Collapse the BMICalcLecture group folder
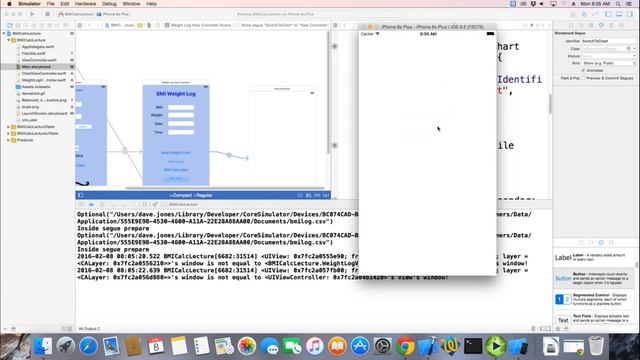Screen dimensions: 640x360 click(9, 40)
